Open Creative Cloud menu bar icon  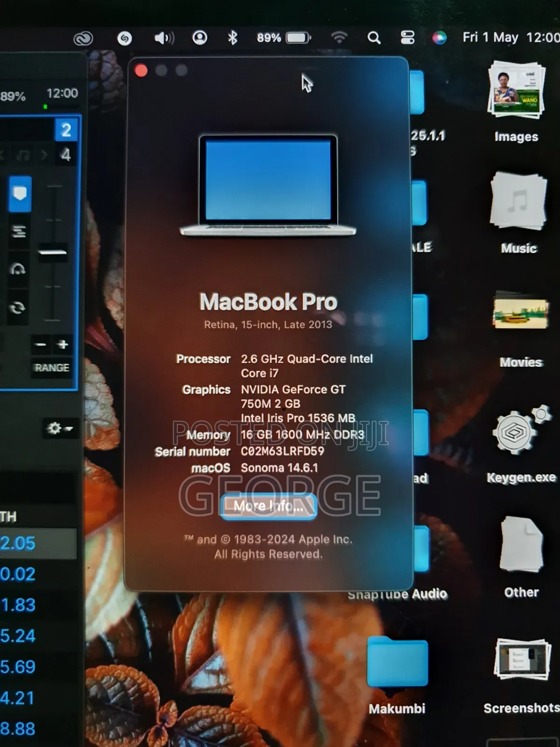[x=83, y=38]
